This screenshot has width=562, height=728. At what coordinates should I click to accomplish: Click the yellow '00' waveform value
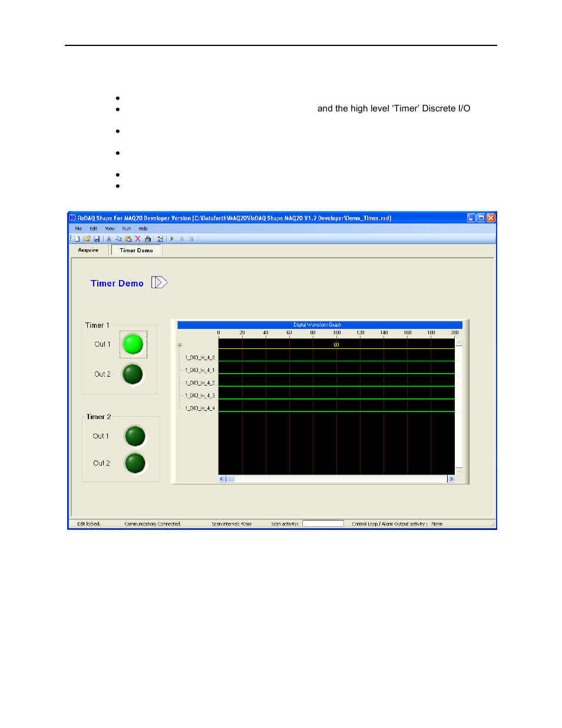coord(336,345)
